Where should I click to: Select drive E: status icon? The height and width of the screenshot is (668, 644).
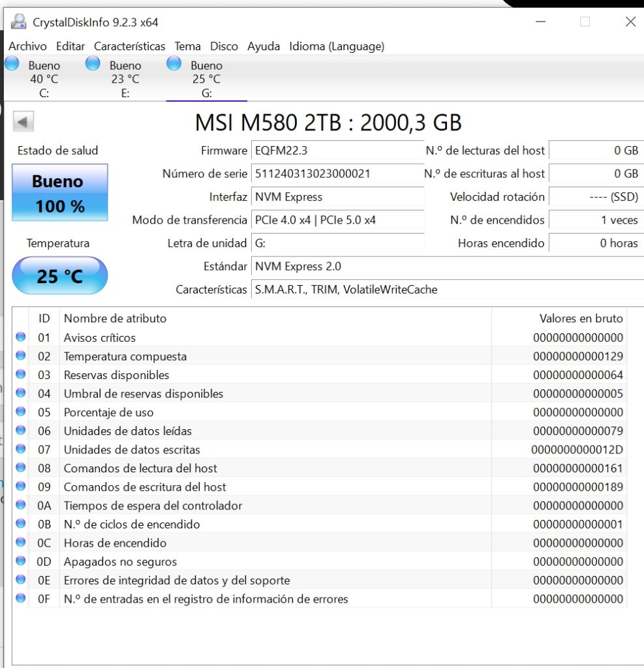coord(93,63)
